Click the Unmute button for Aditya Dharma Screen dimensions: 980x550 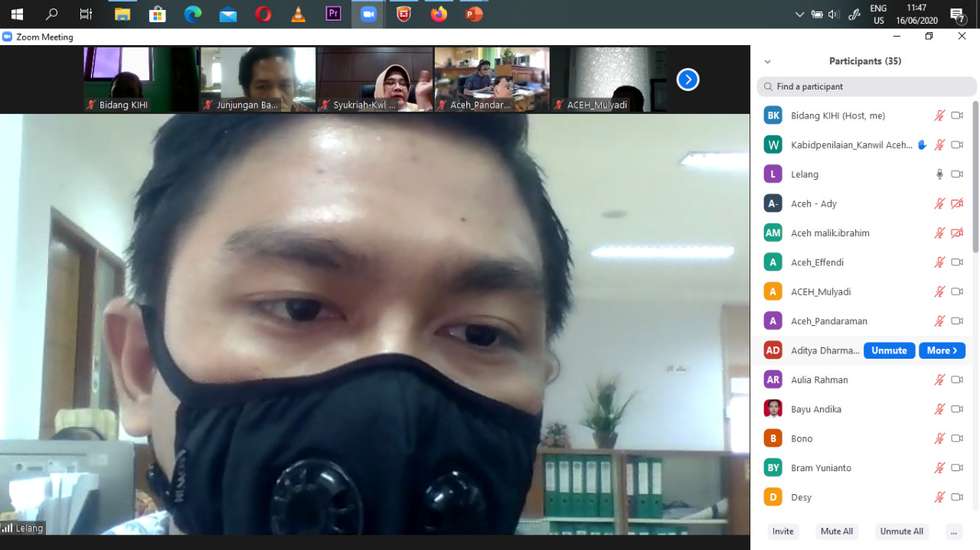point(889,350)
